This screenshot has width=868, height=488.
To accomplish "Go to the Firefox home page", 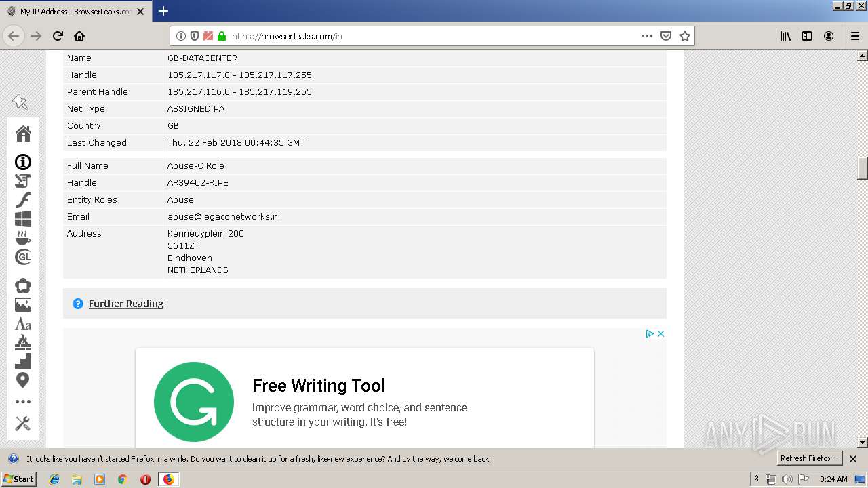I will [79, 36].
